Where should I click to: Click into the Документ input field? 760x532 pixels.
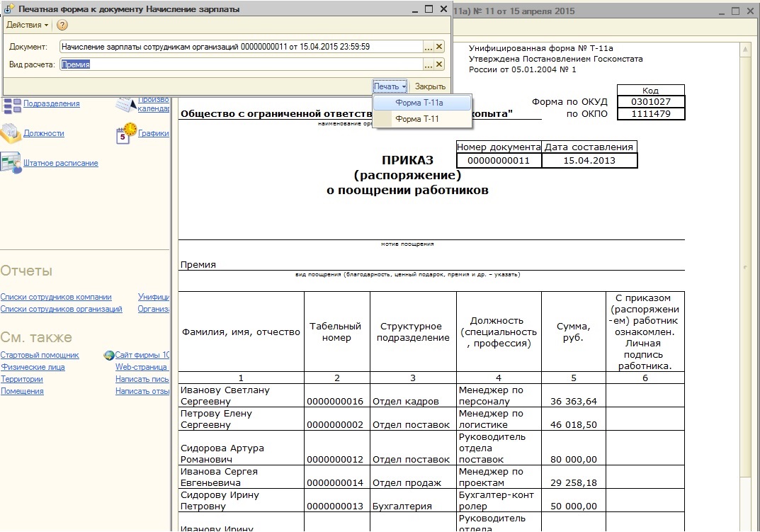(x=242, y=47)
